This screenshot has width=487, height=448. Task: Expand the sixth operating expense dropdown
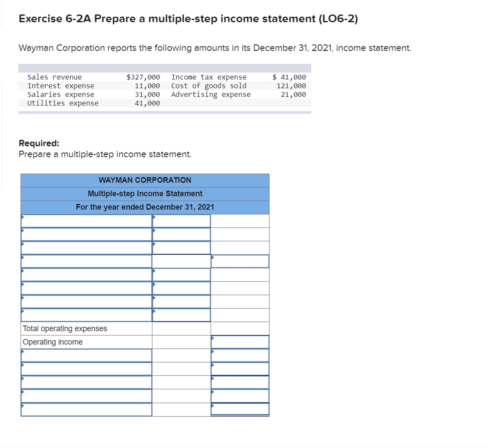[x=87, y=287]
